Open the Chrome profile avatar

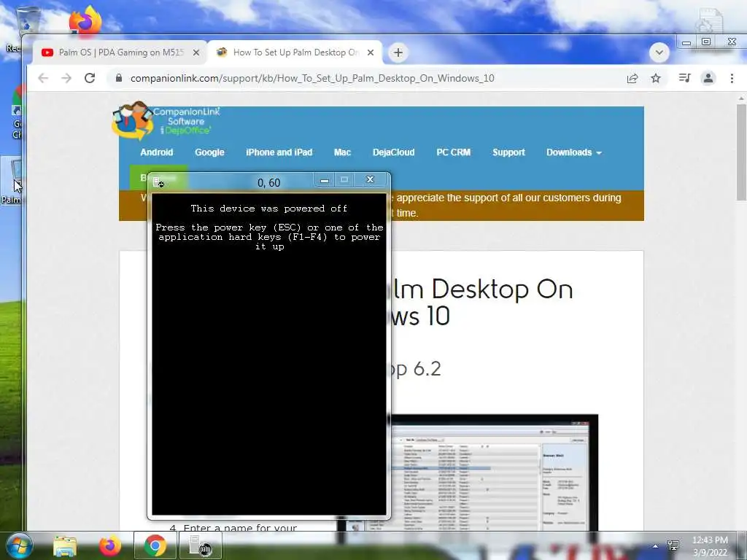708,78
